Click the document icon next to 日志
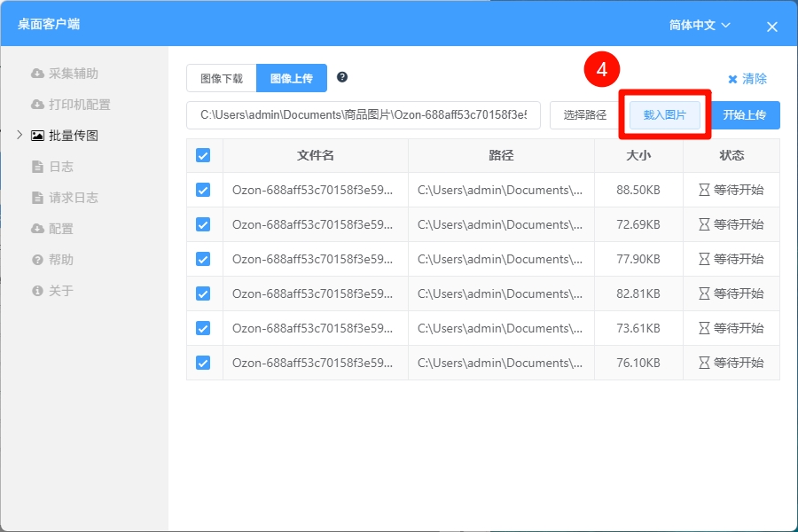Screen dimensions: 798x532 37,167
